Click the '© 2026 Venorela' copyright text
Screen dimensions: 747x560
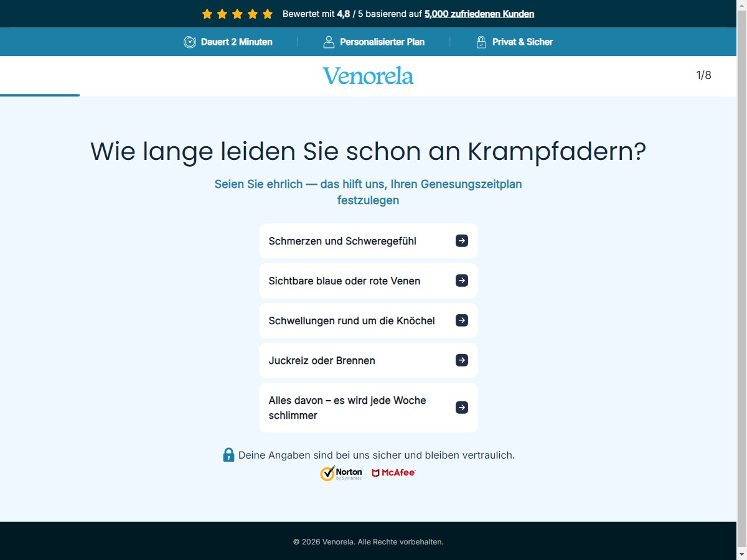point(369,542)
